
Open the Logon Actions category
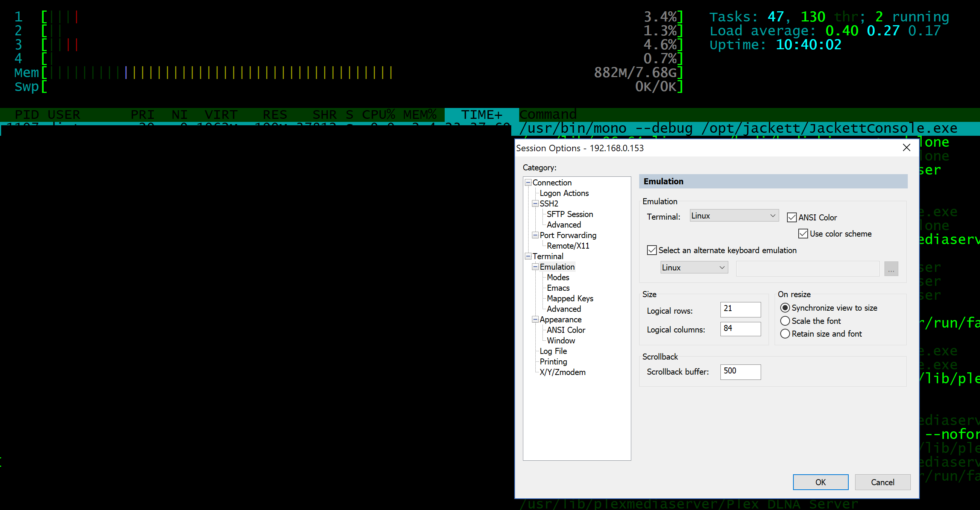click(x=564, y=193)
